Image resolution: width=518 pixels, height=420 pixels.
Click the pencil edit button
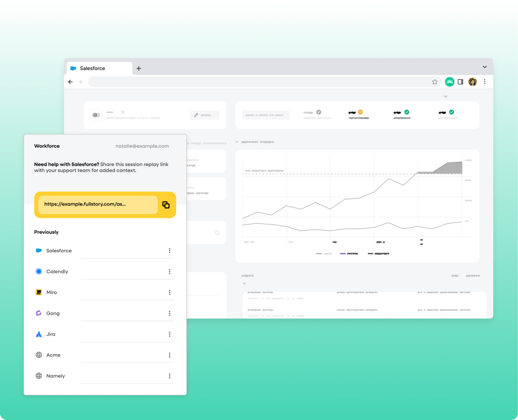[x=205, y=115]
